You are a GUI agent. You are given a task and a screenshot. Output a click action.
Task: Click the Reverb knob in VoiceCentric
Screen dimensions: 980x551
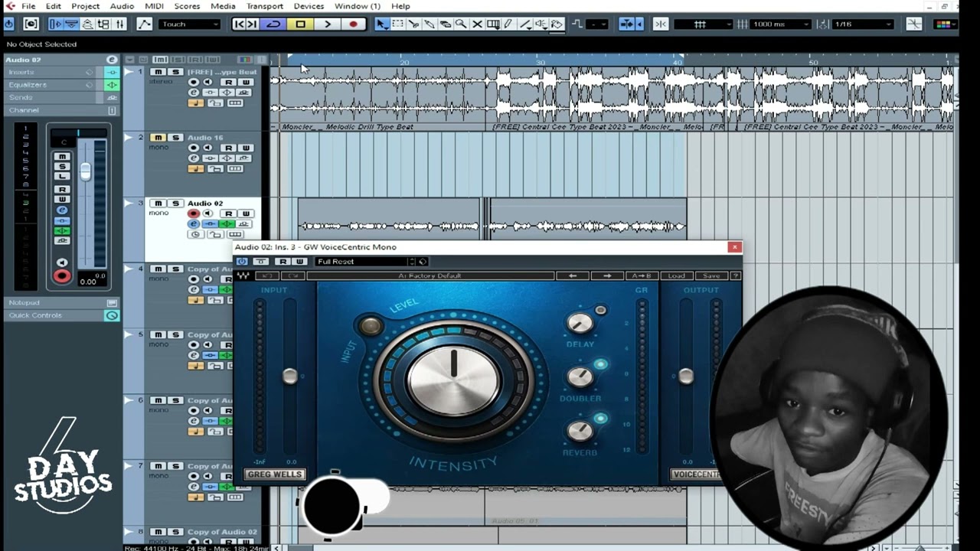[580, 432]
